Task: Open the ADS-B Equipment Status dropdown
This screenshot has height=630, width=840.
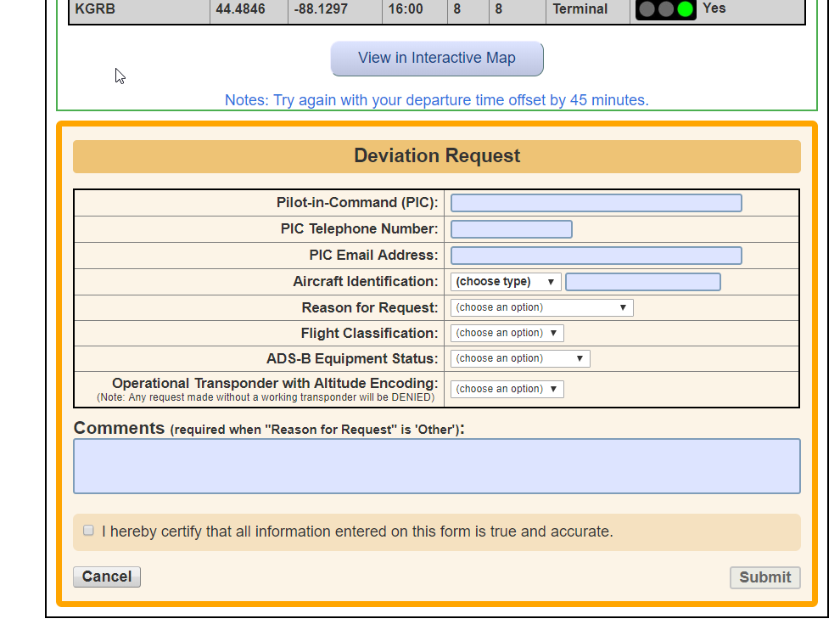Action: [519, 358]
